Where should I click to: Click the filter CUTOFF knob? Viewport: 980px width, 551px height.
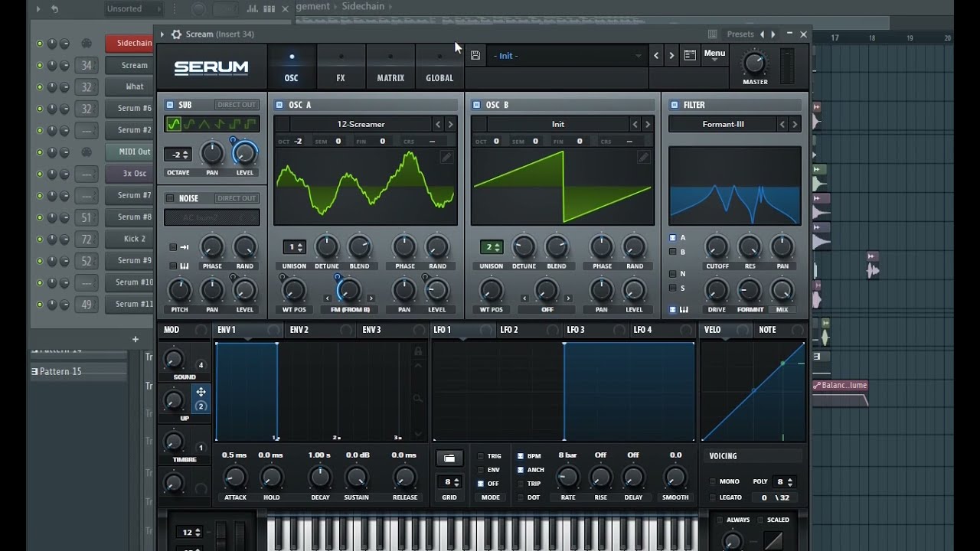coord(717,246)
